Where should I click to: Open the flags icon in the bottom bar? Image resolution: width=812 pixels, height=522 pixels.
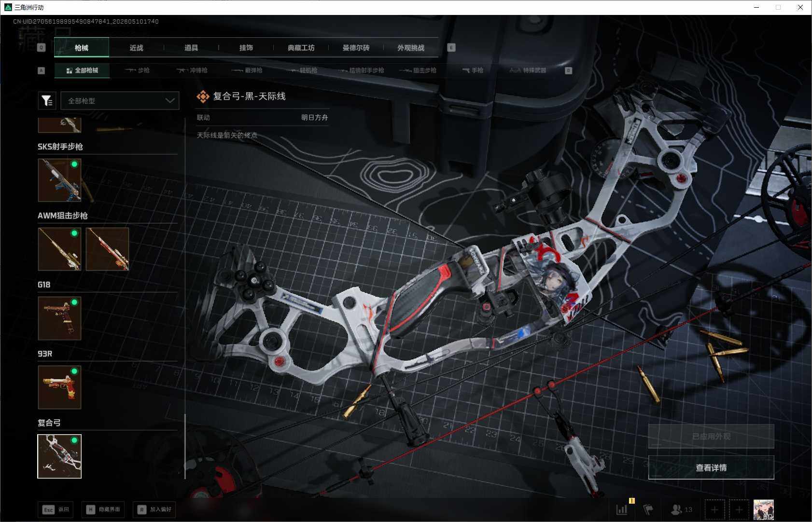tap(648, 509)
